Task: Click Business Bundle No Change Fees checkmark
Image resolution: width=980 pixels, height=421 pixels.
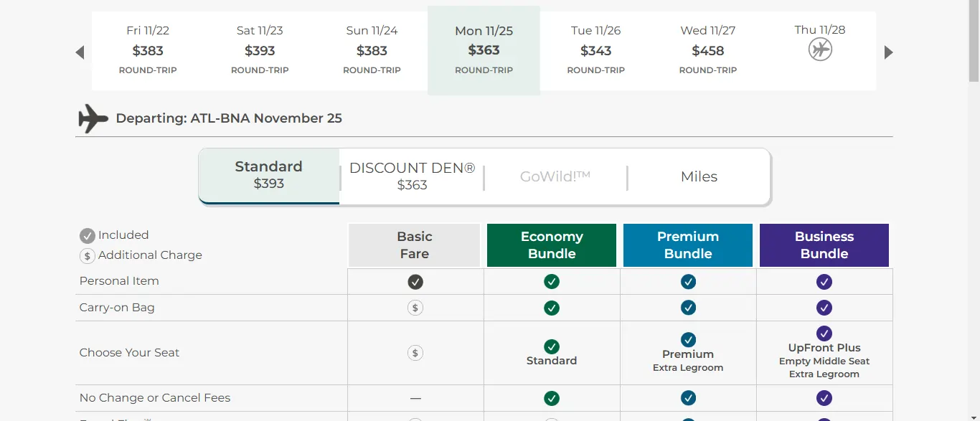Action: 824,398
